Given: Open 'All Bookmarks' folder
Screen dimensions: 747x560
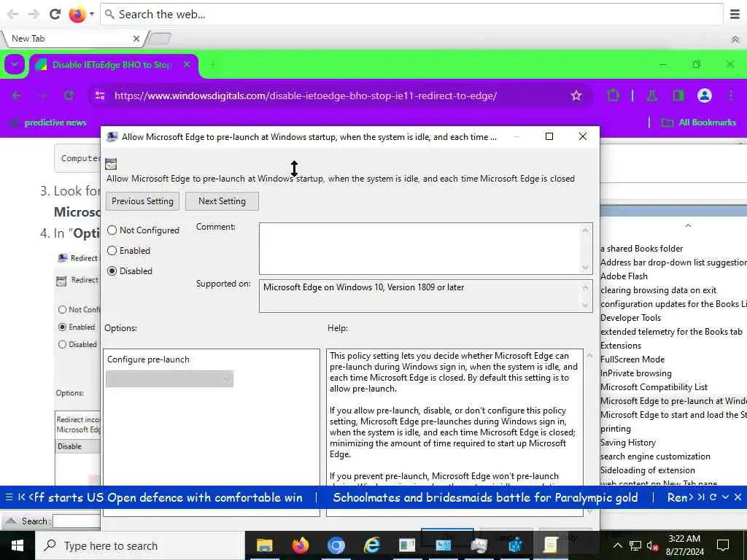Looking at the screenshot, I should (699, 122).
